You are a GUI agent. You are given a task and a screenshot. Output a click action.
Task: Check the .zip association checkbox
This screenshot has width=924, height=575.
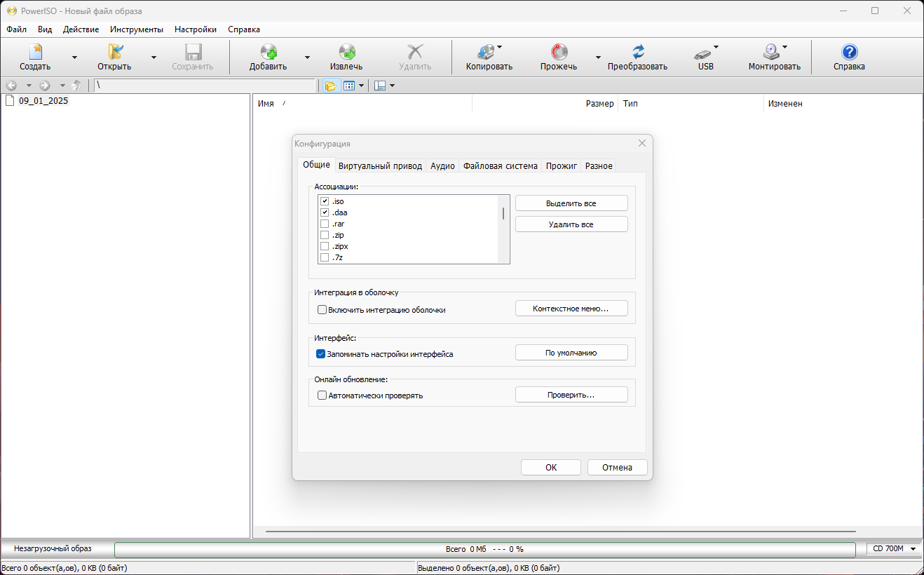tap(325, 235)
